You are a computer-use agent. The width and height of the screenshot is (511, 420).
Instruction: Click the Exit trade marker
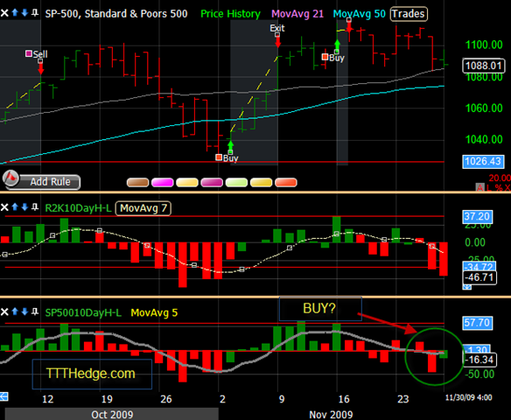277,28
